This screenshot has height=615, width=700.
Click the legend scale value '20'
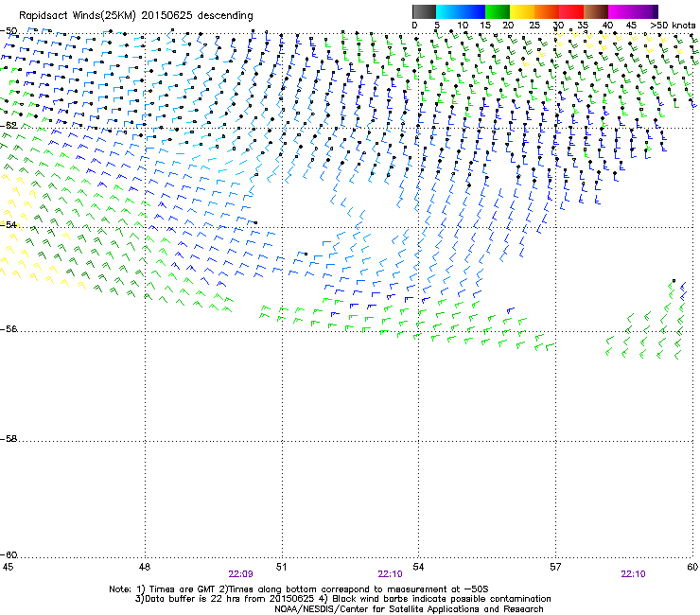coord(509,26)
